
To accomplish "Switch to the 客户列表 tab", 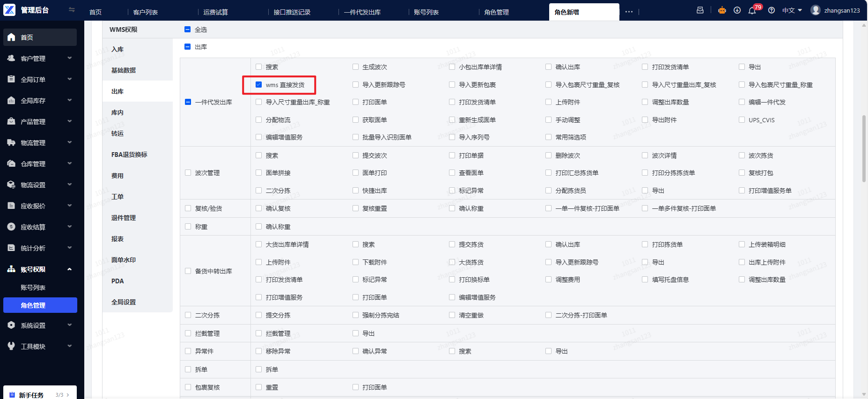I will tap(146, 12).
